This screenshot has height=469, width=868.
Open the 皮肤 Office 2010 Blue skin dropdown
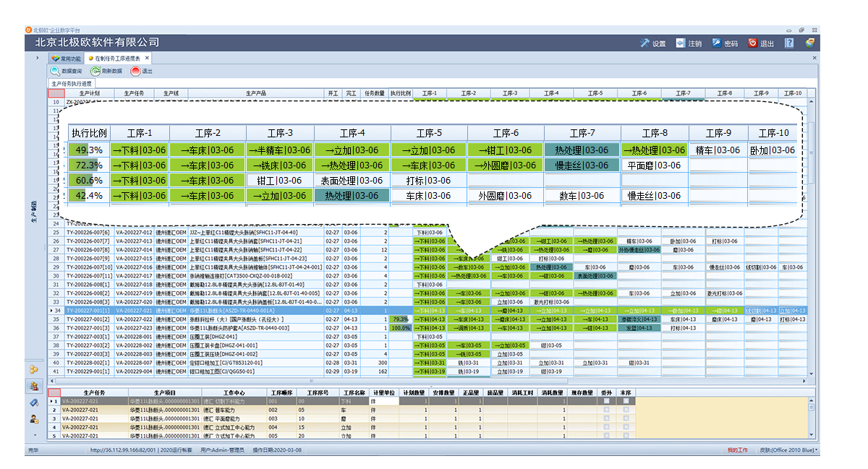[788, 449]
